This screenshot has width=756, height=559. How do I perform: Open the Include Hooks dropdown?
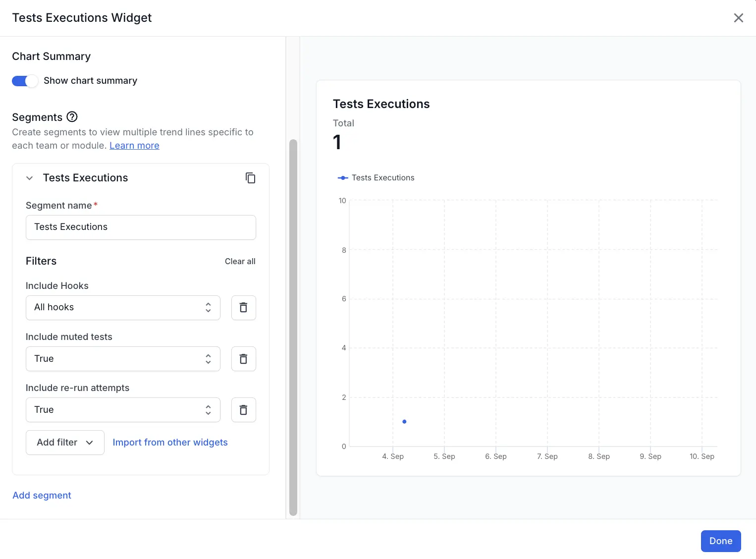point(123,308)
